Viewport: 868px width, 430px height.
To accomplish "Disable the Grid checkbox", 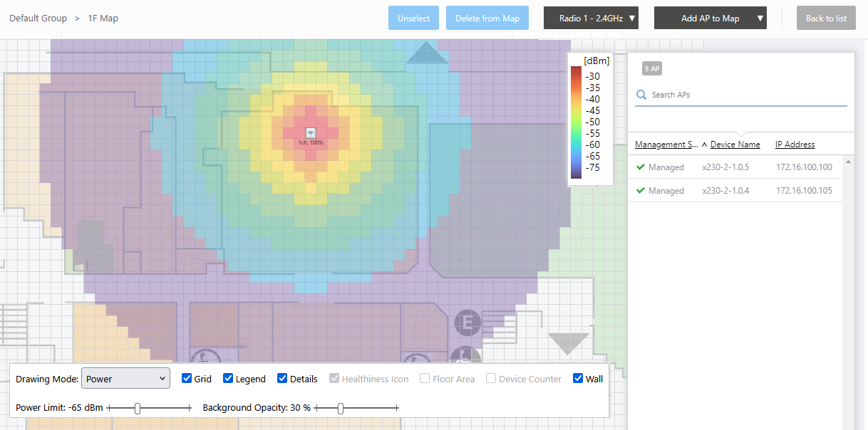I will pos(187,379).
